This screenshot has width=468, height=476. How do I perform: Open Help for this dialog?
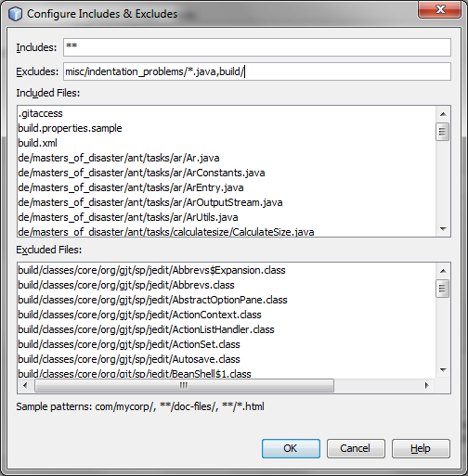coord(421,448)
